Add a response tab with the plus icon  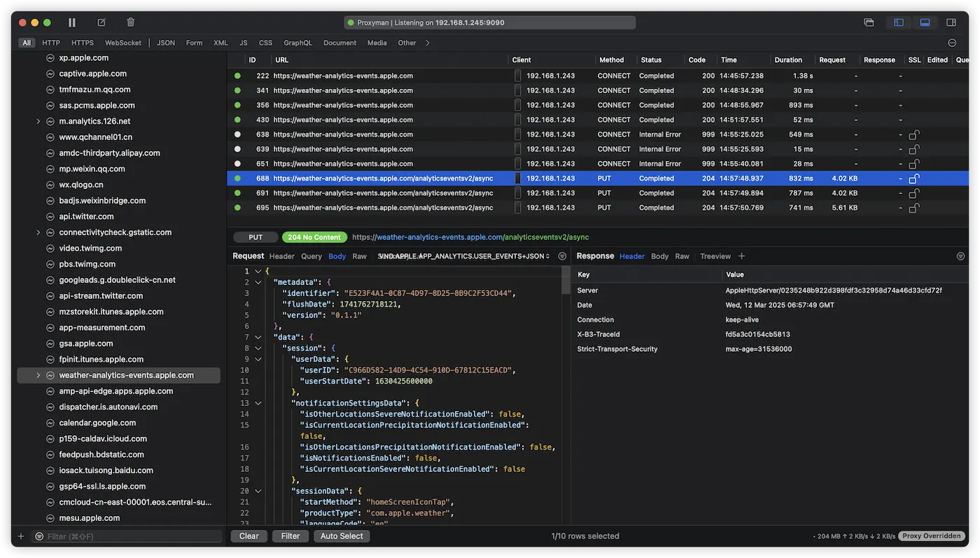[742, 256]
